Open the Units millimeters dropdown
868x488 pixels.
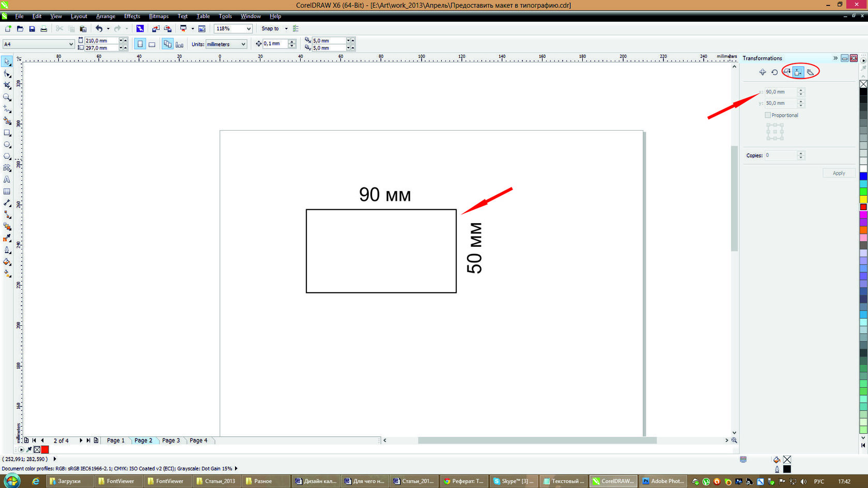pyautogui.click(x=243, y=44)
